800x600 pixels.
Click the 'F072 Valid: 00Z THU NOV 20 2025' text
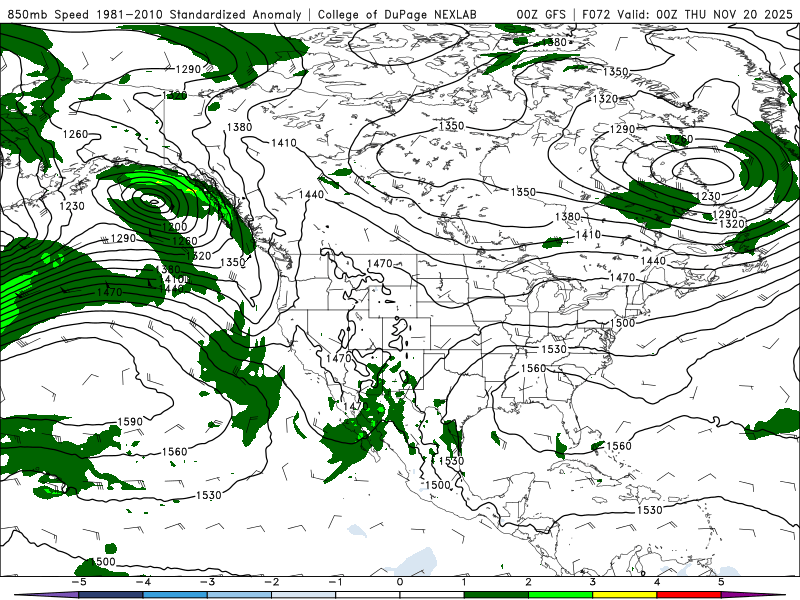coord(687,14)
